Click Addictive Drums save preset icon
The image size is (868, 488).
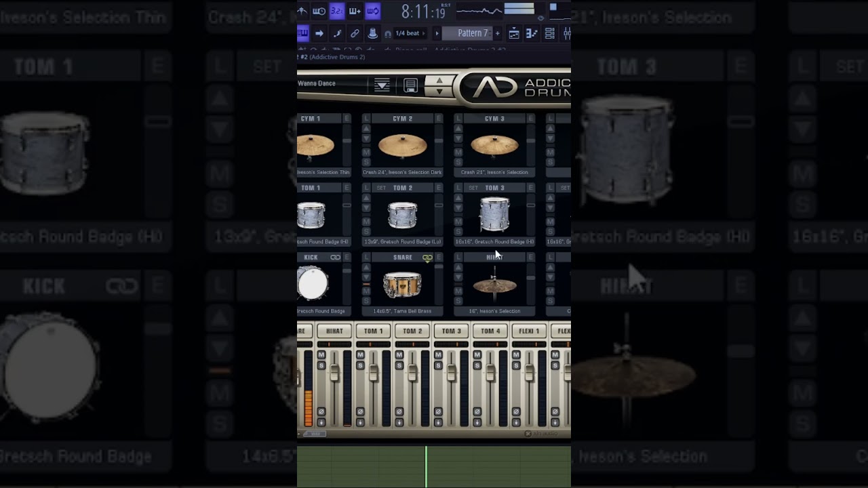[x=410, y=85]
